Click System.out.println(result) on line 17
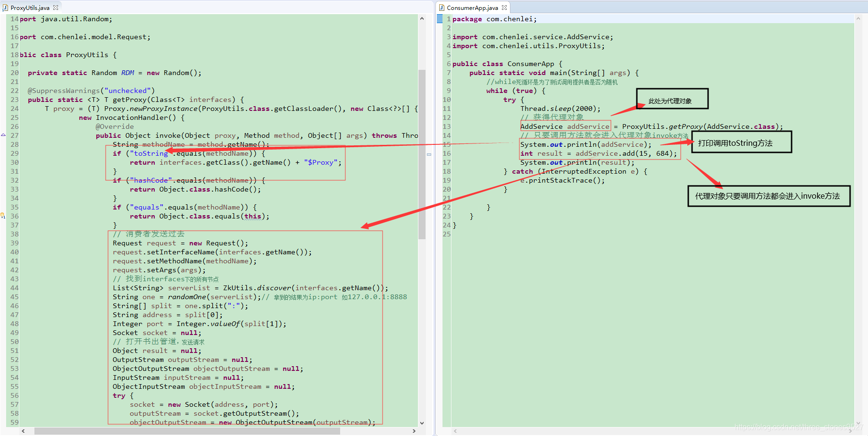This screenshot has height=436, width=868. (x=577, y=162)
